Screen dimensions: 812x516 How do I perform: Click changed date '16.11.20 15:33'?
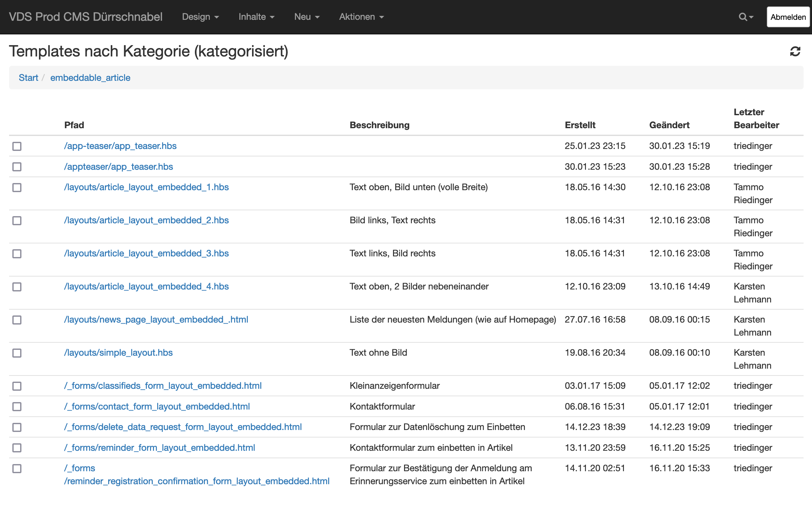pos(679,468)
